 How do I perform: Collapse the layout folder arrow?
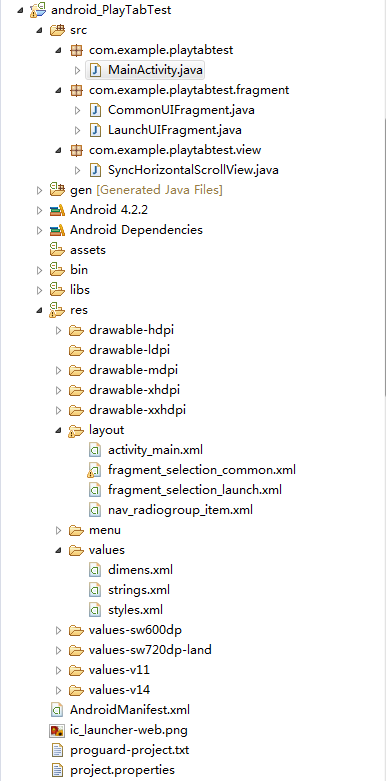click(58, 430)
